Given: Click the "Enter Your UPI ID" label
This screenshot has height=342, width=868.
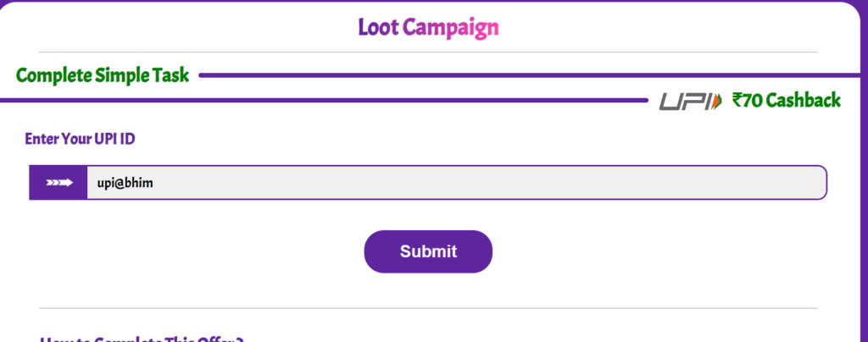Looking at the screenshot, I should click(x=80, y=139).
